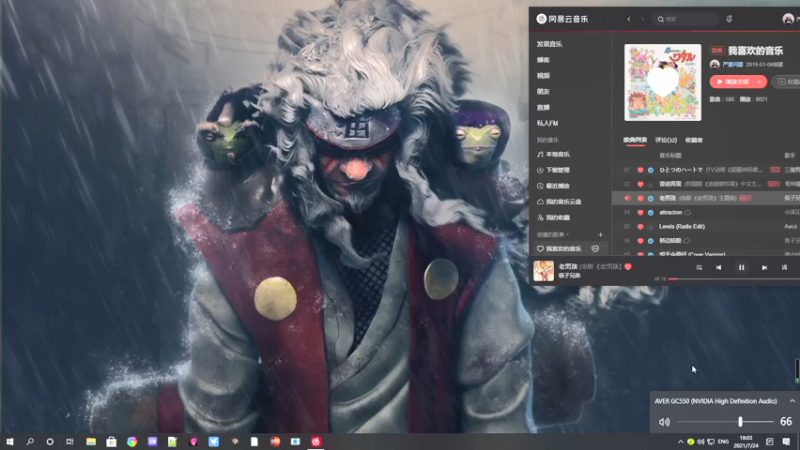Open 我的收藏 my collection entry
Viewport: 800px width, 450px height.
click(x=553, y=217)
